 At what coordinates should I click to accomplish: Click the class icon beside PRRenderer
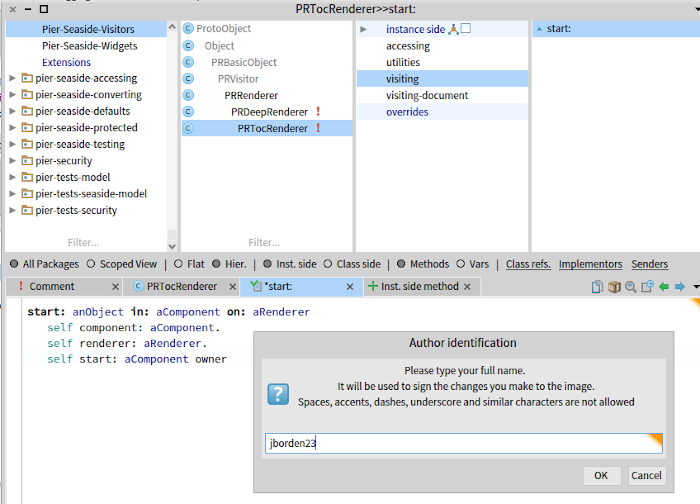[x=188, y=95]
